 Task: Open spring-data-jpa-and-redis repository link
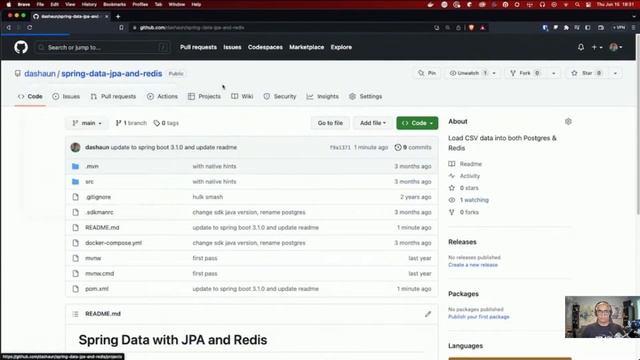[111, 73]
